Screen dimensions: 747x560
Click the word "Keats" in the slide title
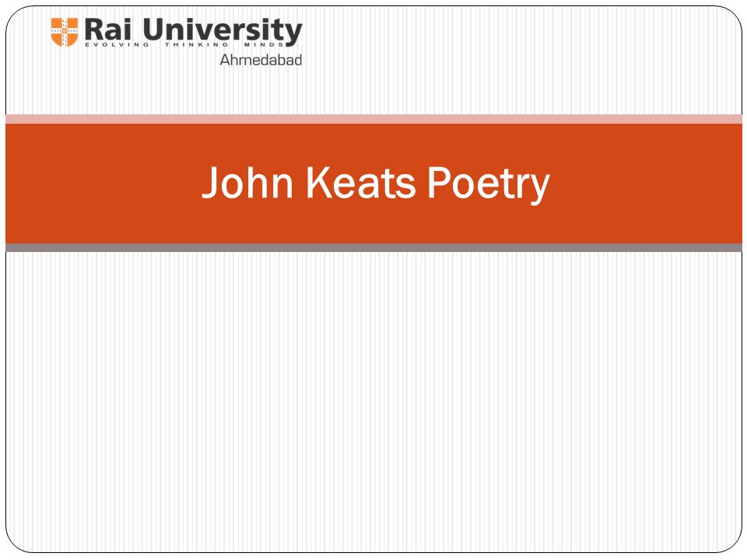click(x=360, y=183)
